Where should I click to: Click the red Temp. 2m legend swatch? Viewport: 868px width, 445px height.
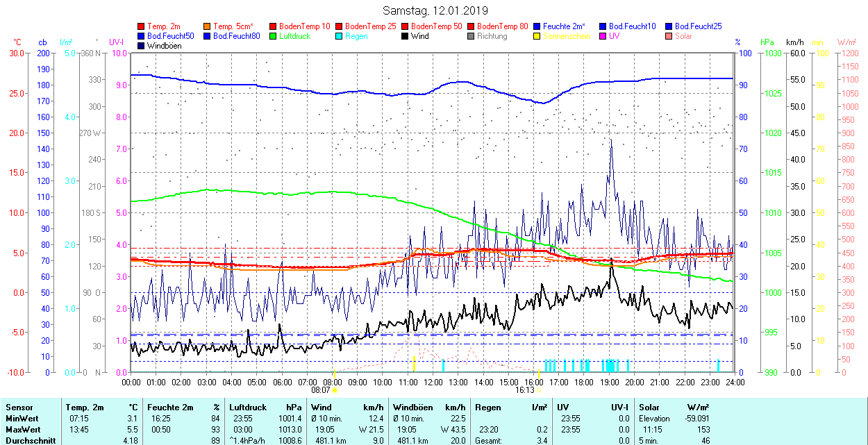click(x=142, y=26)
